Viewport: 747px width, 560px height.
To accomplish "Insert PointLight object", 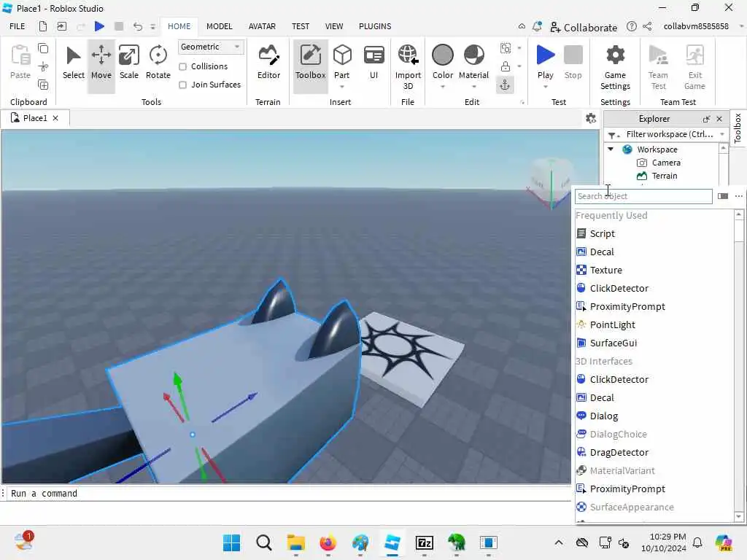I will (612, 324).
